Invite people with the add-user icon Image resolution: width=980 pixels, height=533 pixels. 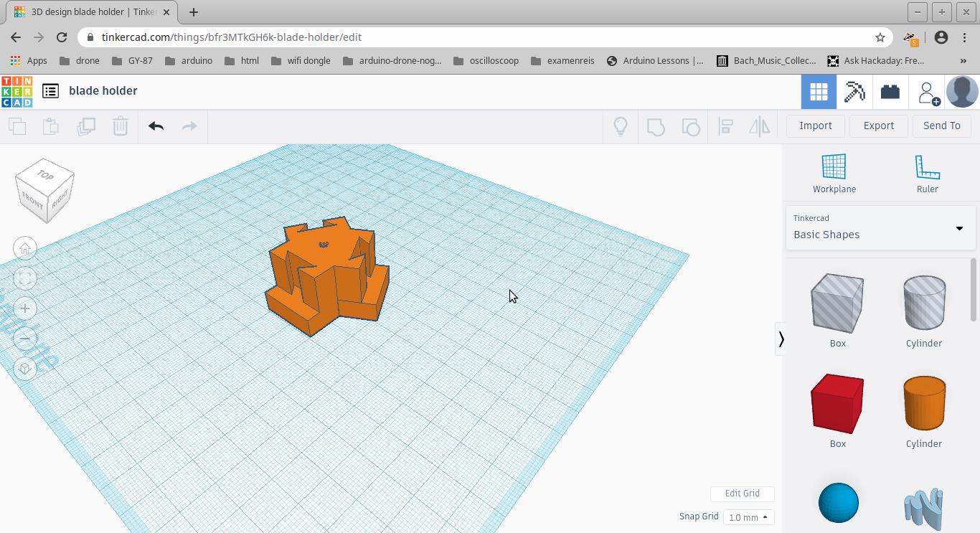point(929,93)
